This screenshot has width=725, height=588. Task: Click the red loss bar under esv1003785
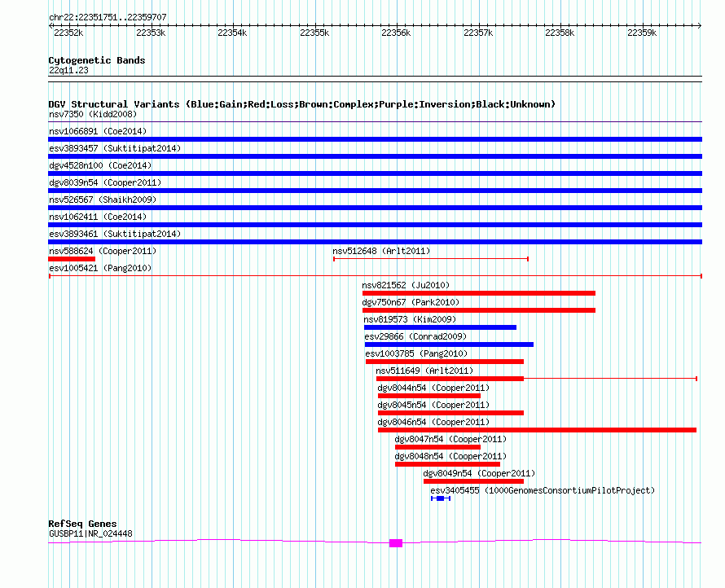445,362
